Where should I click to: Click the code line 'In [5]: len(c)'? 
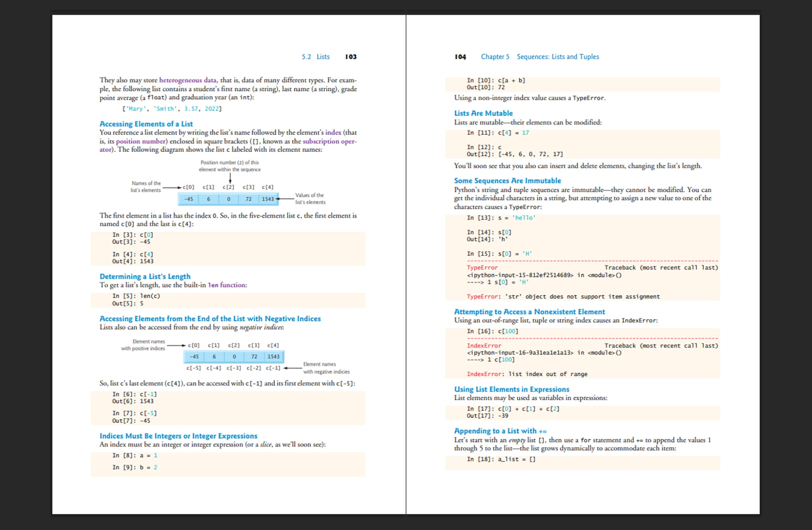136,296
